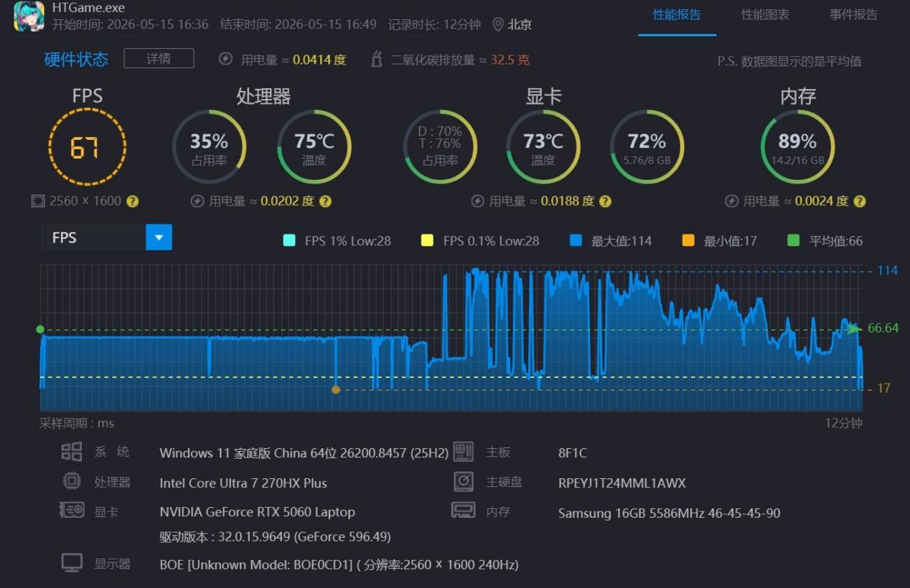Viewport: 910px width, 588px height.
Task: Click the 采样周期 : ms label
Action: pos(77,423)
